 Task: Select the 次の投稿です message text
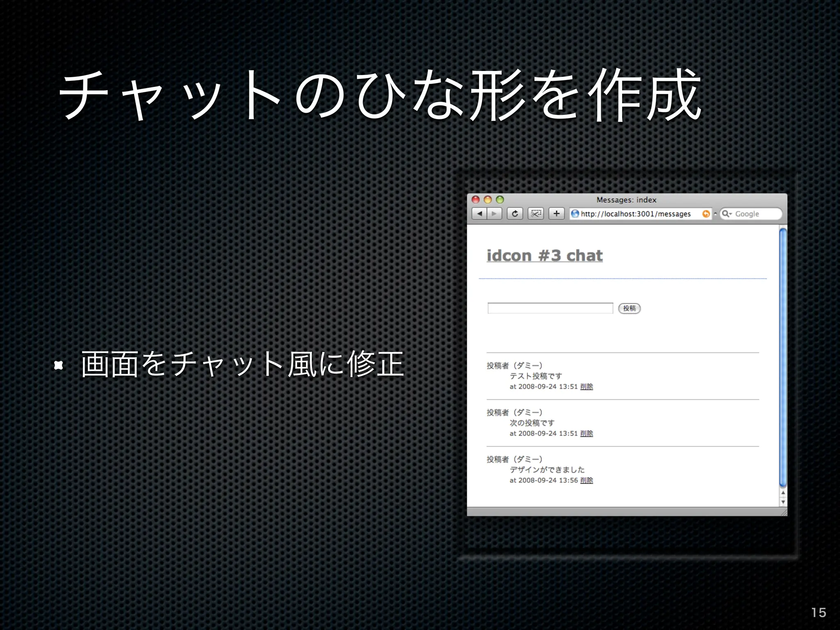pos(532,422)
